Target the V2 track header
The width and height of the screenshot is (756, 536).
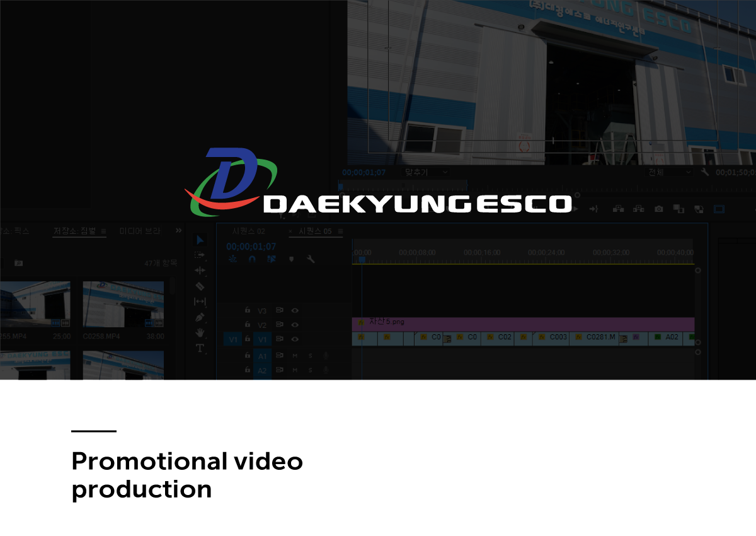click(x=262, y=325)
